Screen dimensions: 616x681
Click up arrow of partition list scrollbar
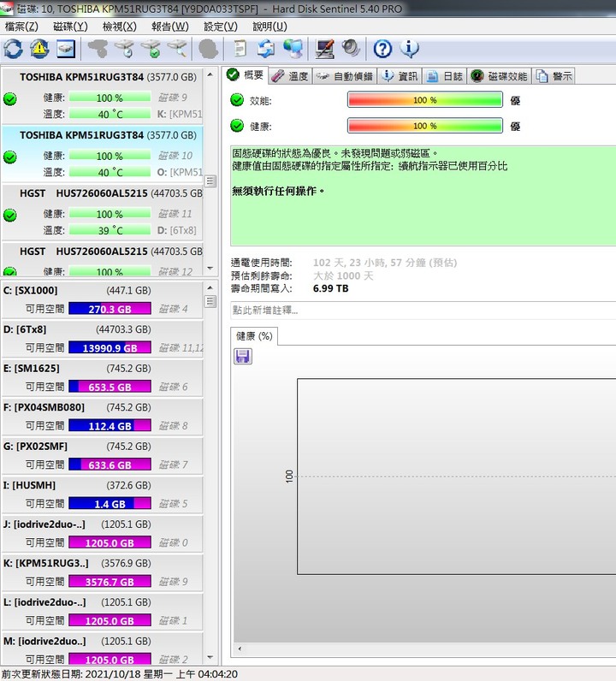click(x=210, y=287)
